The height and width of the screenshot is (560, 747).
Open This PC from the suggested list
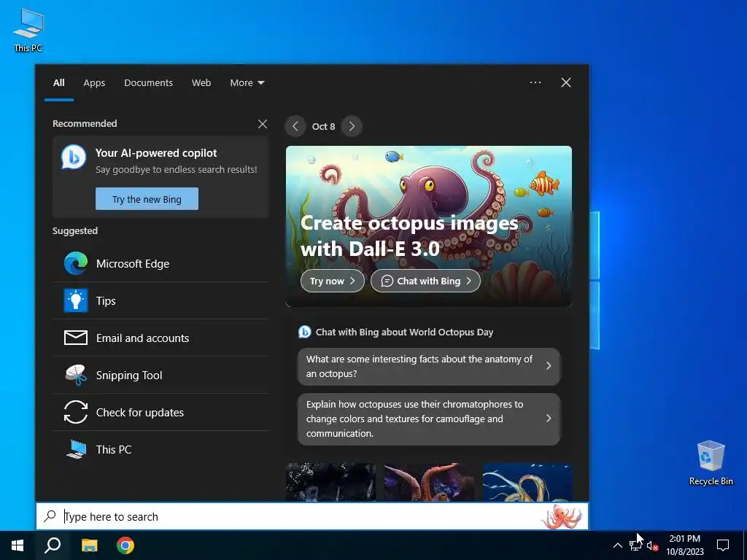[x=160, y=449]
